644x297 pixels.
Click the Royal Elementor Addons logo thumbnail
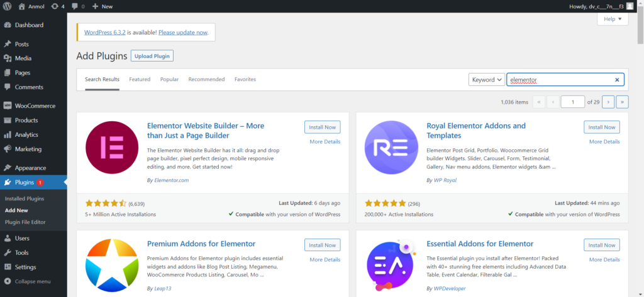click(391, 148)
